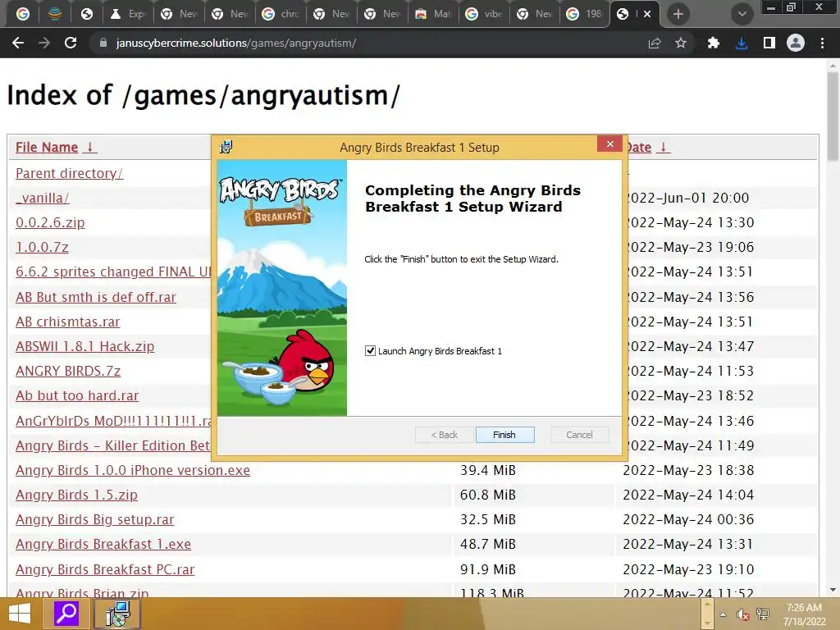Screen dimensions: 840x630
Task: Click the 2022-Jun-01 20:00 date cell
Action: click(x=687, y=199)
